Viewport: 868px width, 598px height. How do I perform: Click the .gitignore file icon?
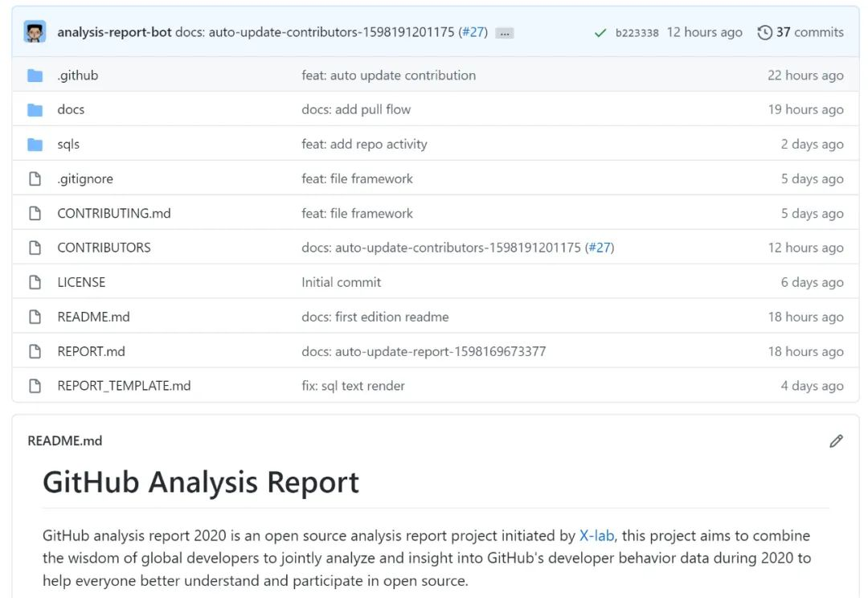pyautogui.click(x=35, y=179)
